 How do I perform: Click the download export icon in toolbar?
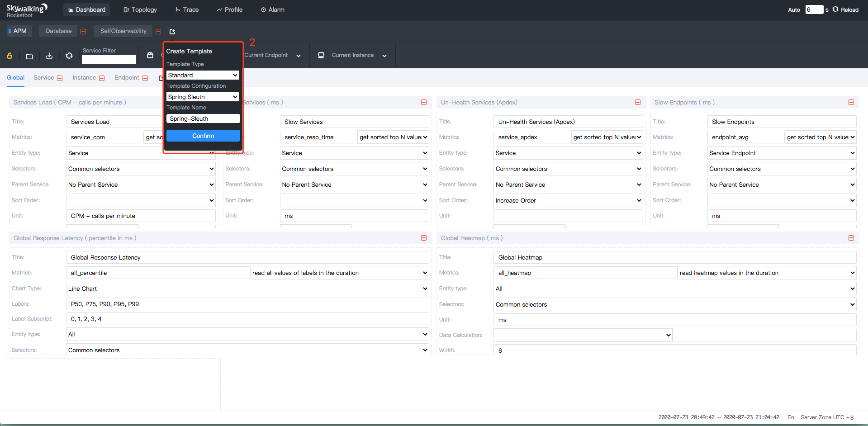click(x=49, y=56)
